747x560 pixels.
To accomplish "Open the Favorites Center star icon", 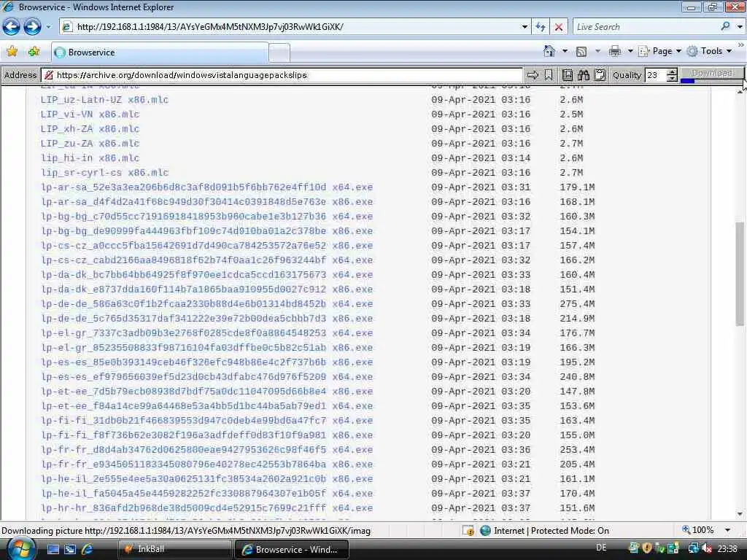I will (x=12, y=52).
